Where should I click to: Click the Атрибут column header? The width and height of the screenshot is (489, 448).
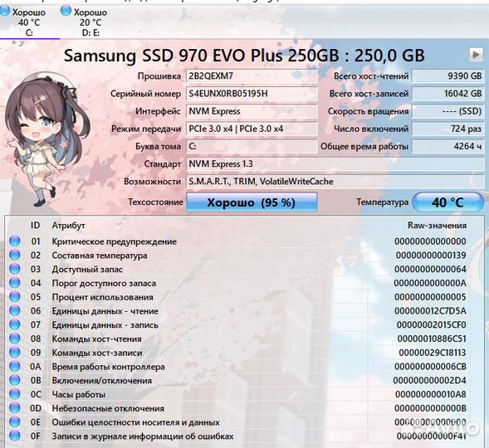coord(68,226)
